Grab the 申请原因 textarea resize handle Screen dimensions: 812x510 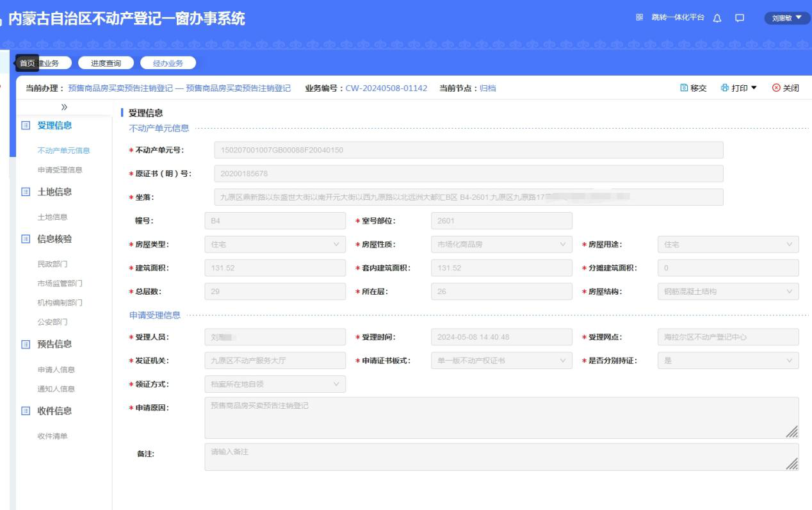coord(792,432)
